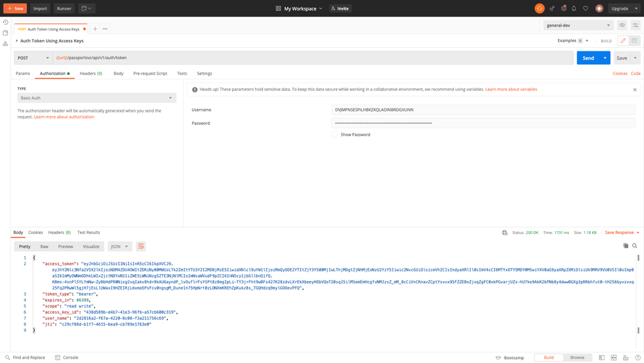The image size is (644, 363).
Task: Follow the Learn more about variables link
Action: tap(511, 90)
